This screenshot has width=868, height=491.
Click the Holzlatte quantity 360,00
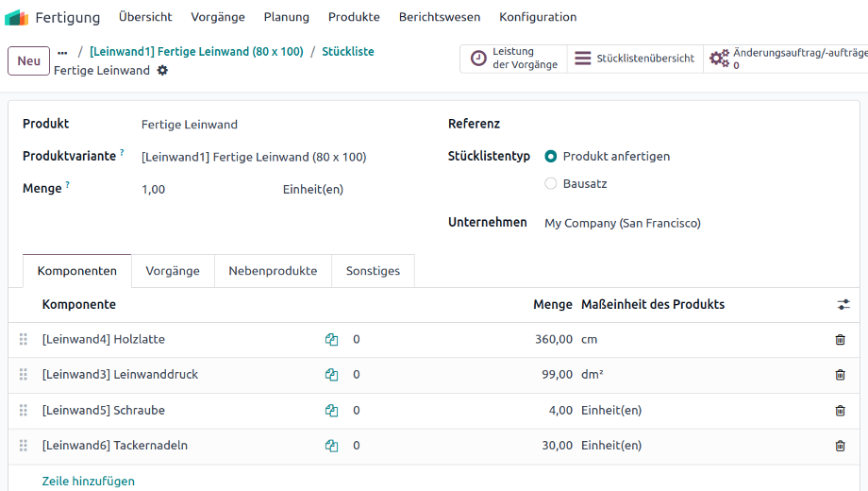click(554, 339)
